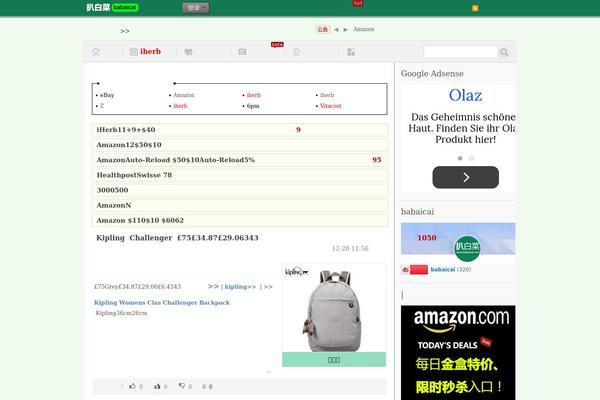Open the 3000500 headline row
This screenshot has height=400, width=600.
coord(240,190)
